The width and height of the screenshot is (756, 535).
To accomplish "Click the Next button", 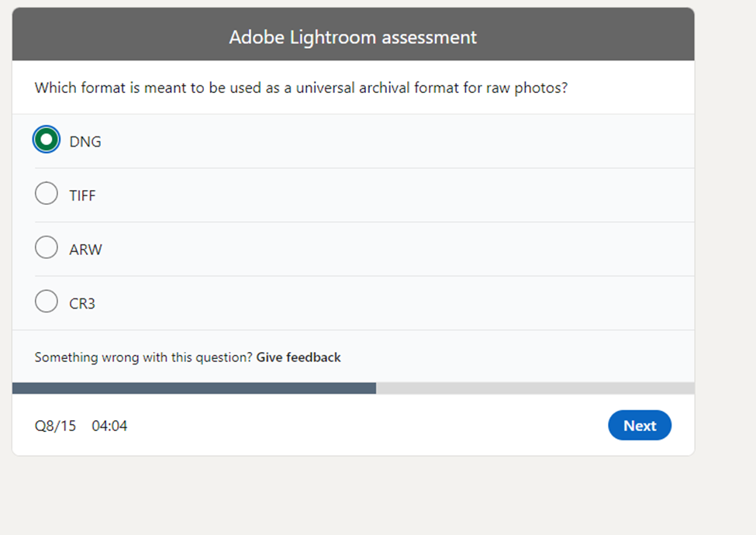I will [x=639, y=425].
